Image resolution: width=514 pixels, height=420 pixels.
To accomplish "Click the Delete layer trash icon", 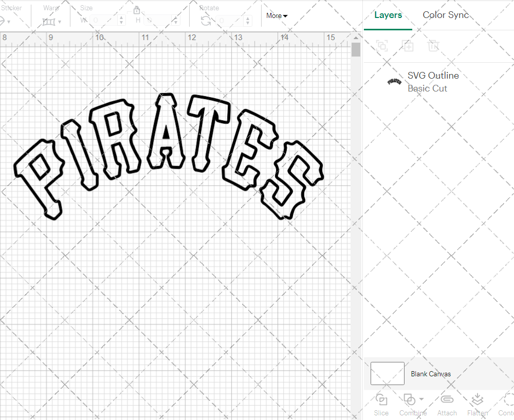I will pos(433,46).
